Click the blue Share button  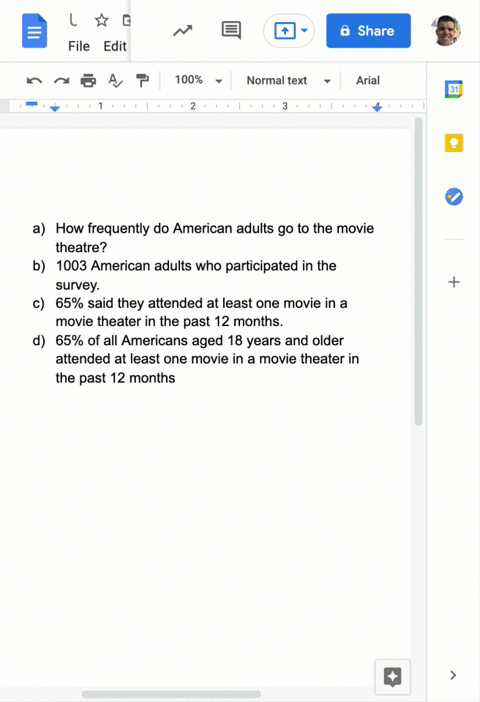coord(368,31)
